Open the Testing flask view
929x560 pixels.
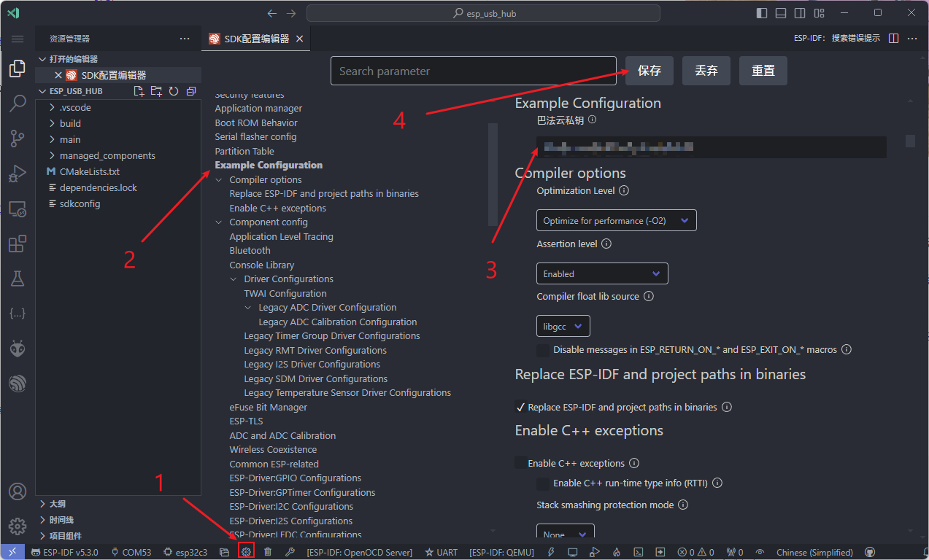(18, 278)
